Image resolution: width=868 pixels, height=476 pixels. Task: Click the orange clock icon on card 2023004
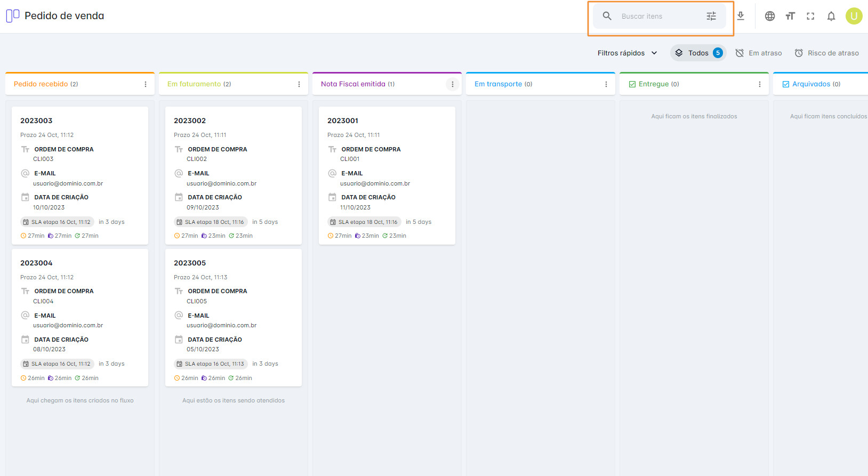(23, 378)
